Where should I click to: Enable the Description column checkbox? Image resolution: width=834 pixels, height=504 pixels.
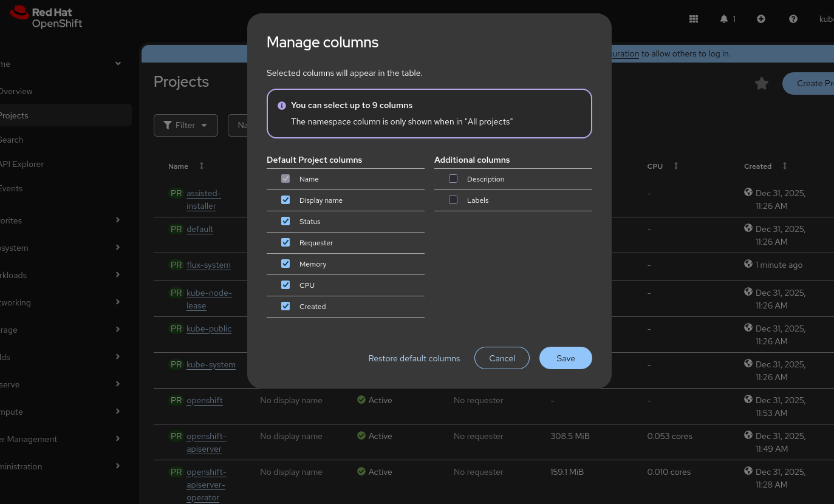pos(453,179)
